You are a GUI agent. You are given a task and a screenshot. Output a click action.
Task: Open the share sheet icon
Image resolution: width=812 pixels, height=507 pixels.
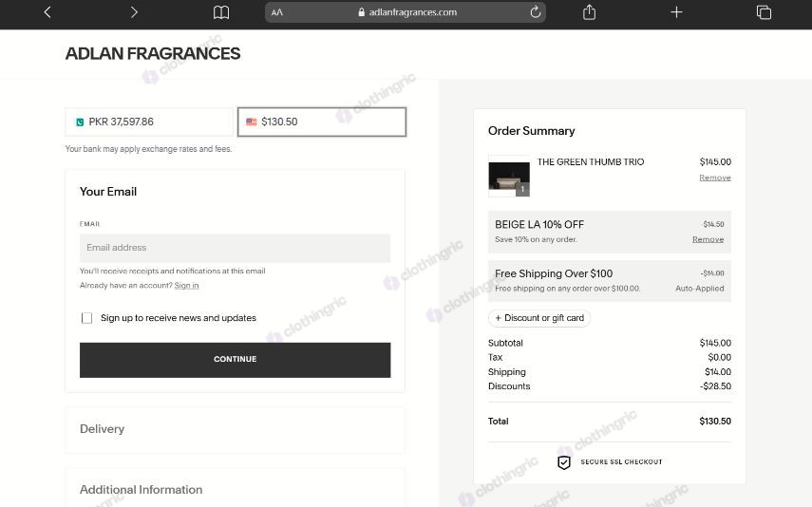point(590,12)
